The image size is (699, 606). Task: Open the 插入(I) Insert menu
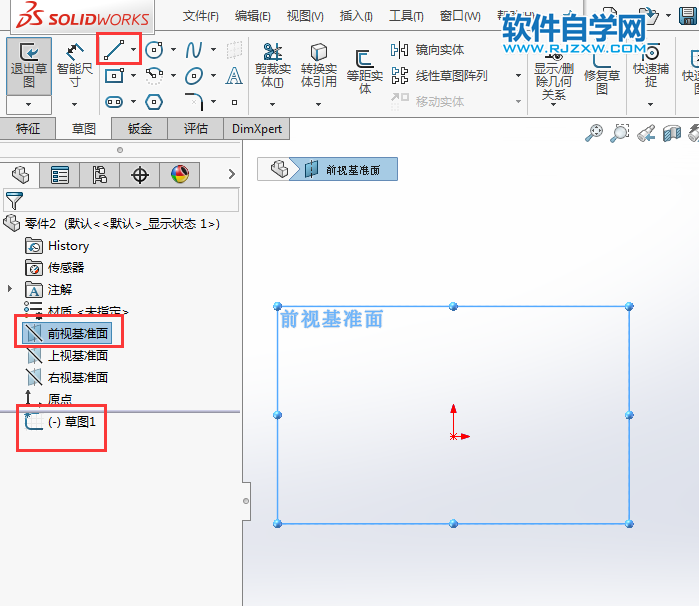point(356,16)
